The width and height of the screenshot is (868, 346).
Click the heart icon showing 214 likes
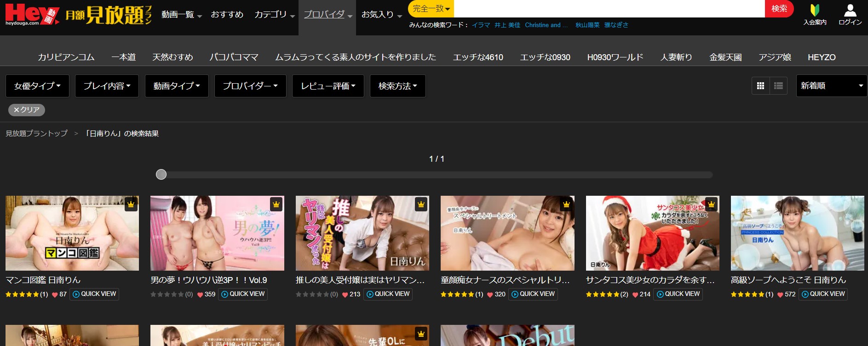[x=635, y=295]
